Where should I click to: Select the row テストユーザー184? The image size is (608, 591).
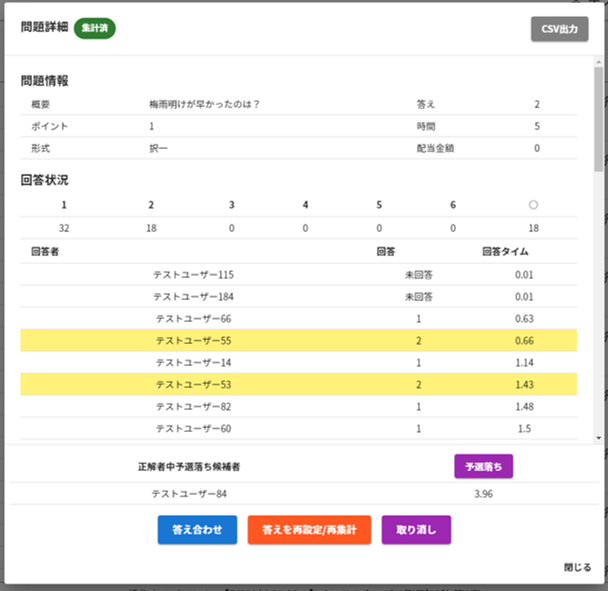pyautogui.click(x=299, y=297)
